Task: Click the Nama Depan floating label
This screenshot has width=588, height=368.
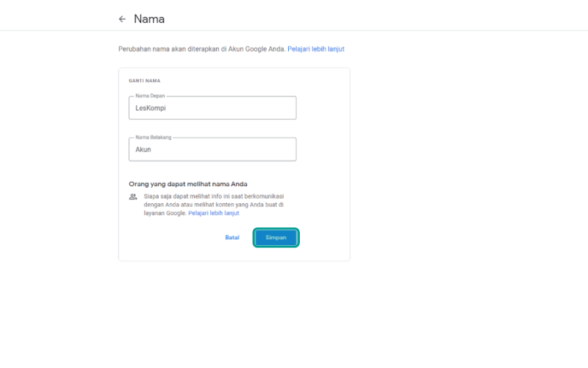Action: 150,96
